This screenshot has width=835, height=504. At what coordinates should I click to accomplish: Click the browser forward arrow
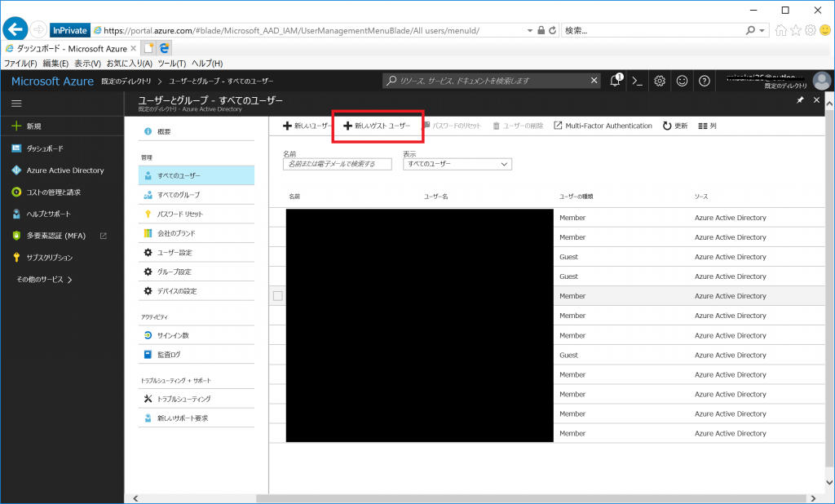(x=38, y=30)
